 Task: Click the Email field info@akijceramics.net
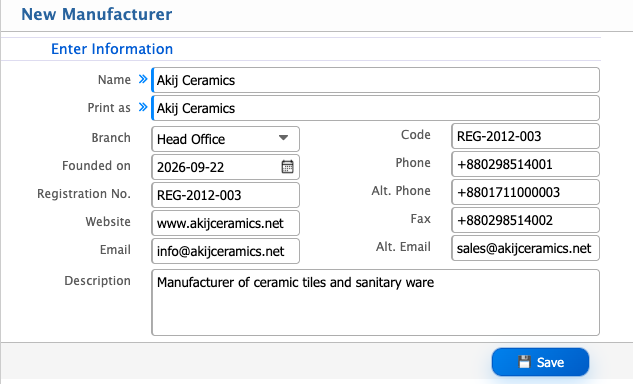click(225, 251)
